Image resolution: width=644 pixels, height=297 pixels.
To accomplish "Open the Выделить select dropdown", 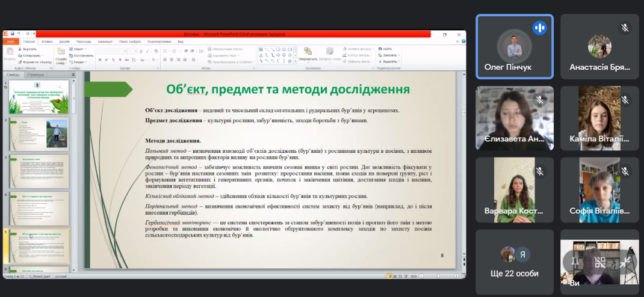I will (x=391, y=61).
